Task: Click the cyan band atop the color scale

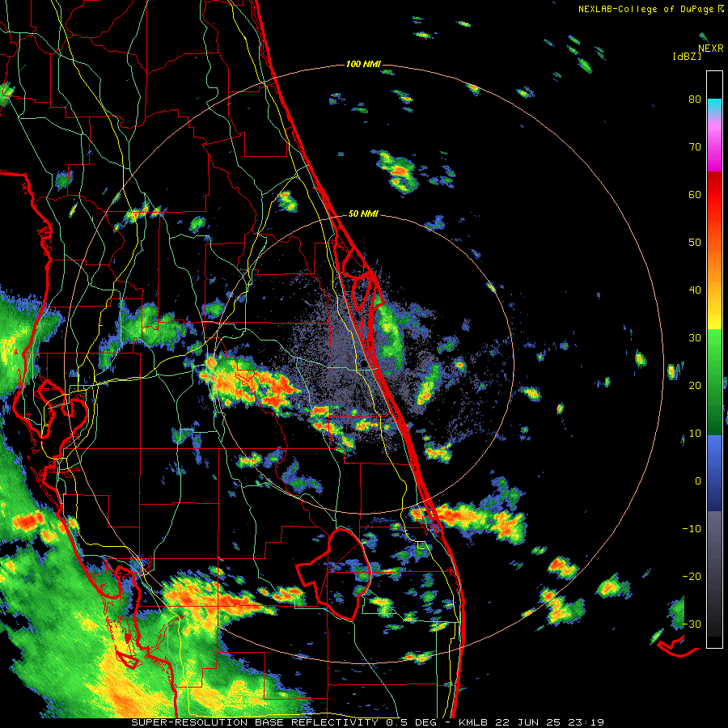Action: (x=714, y=107)
